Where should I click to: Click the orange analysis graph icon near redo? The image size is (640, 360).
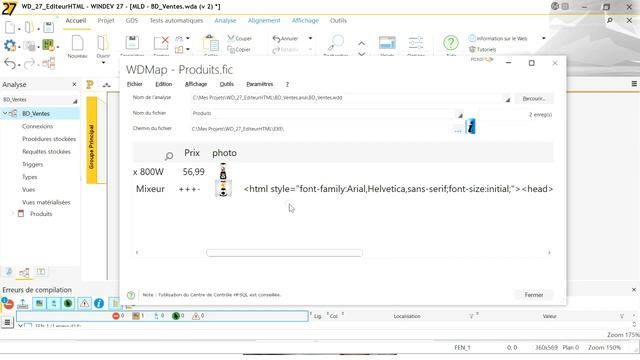48,63
